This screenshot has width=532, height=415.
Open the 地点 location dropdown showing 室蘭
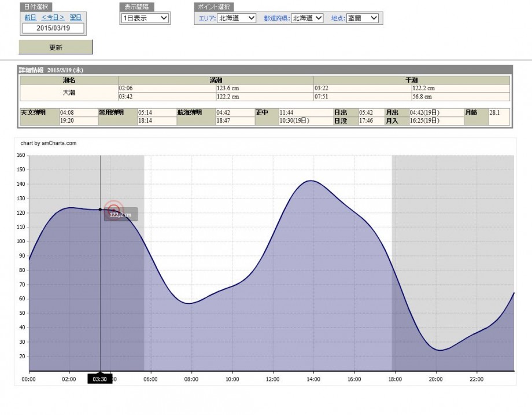(362, 18)
